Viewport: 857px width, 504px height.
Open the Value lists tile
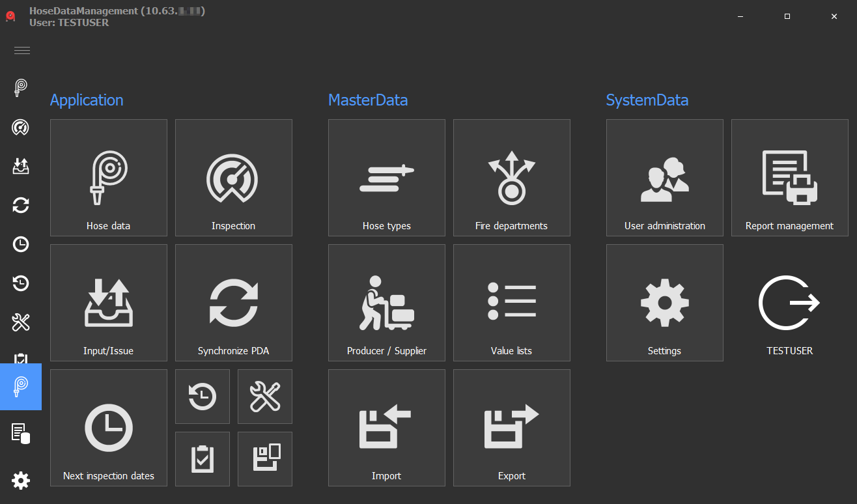pos(511,302)
